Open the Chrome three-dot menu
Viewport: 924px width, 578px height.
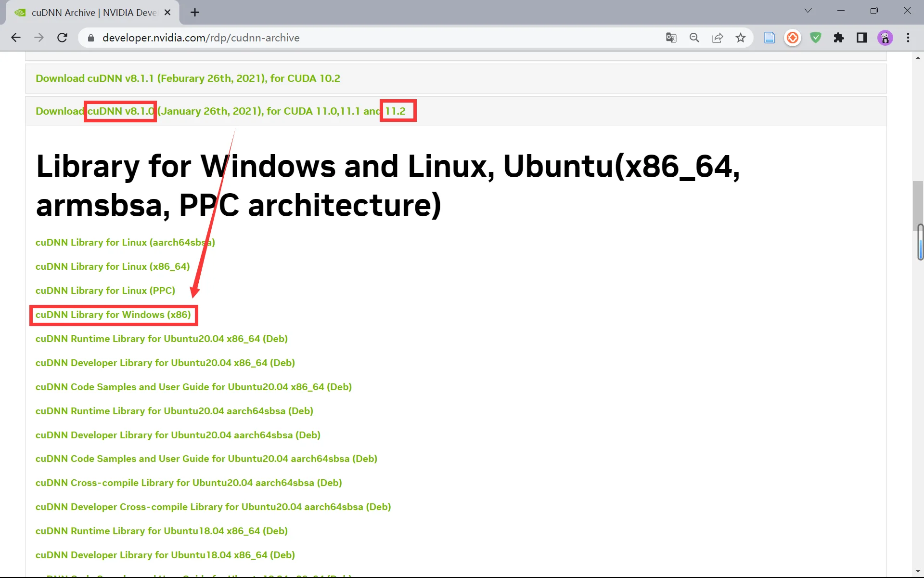[908, 38]
